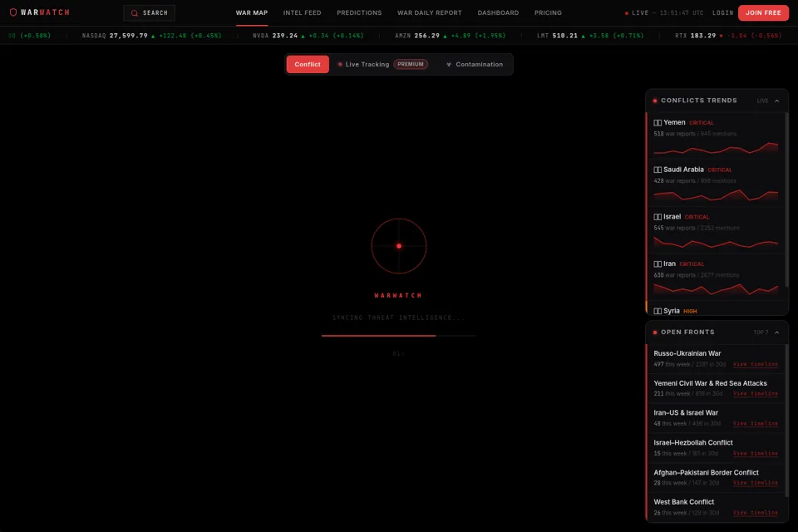The height and width of the screenshot is (532, 798).
Task: Click the Israel country name
Action: click(x=672, y=216)
